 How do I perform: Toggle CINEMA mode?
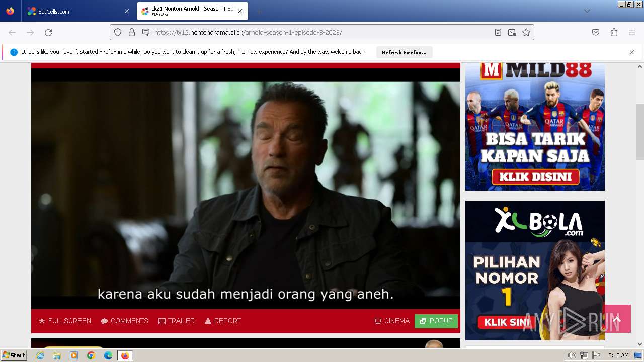click(392, 321)
